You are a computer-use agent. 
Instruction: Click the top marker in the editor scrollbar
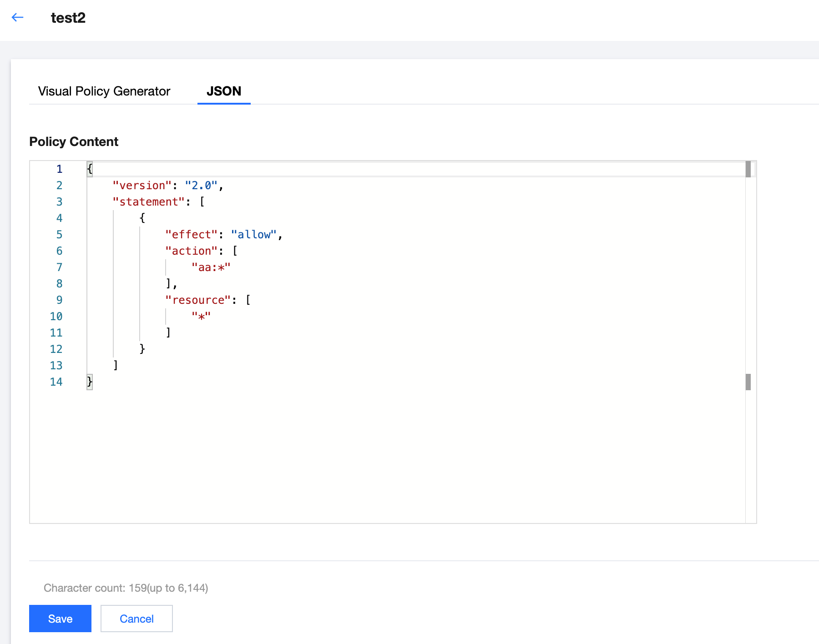click(748, 169)
